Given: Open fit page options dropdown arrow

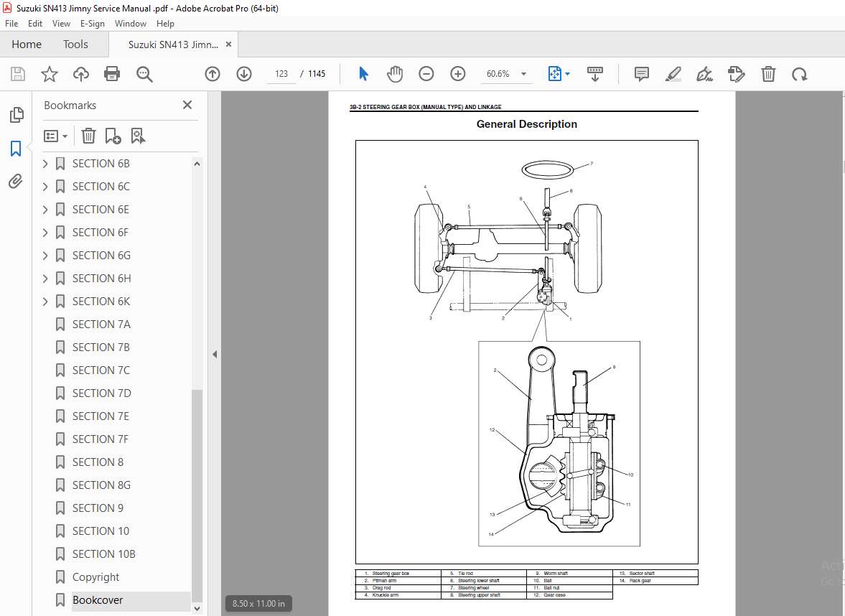Looking at the screenshot, I should point(567,74).
